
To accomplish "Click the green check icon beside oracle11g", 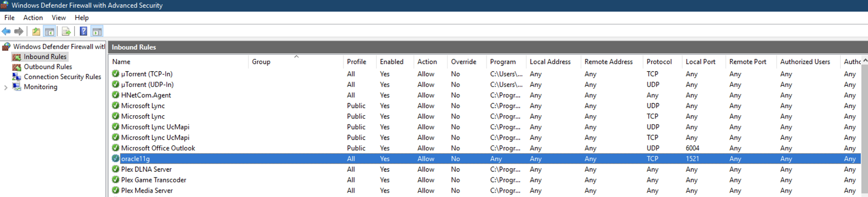I will pyautogui.click(x=116, y=158).
